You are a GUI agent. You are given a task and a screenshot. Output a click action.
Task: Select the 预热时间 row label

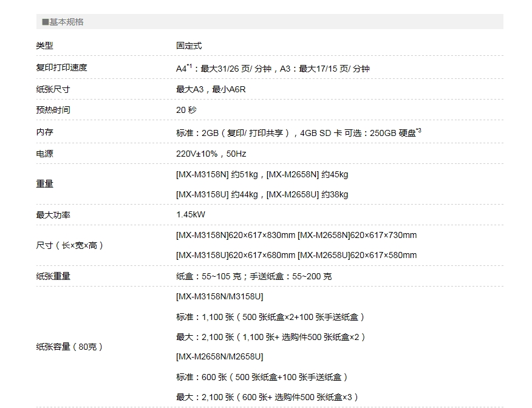(x=53, y=110)
